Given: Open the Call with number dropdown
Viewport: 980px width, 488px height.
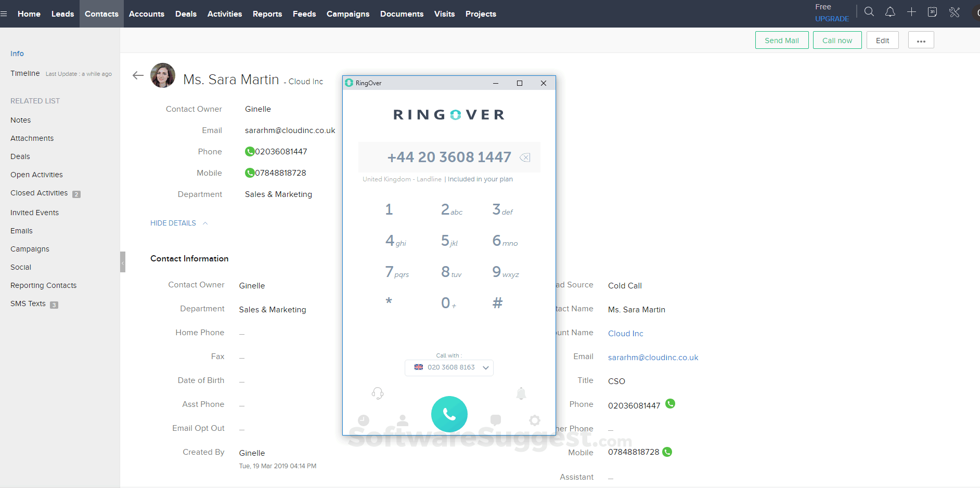Looking at the screenshot, I should 449,367.
